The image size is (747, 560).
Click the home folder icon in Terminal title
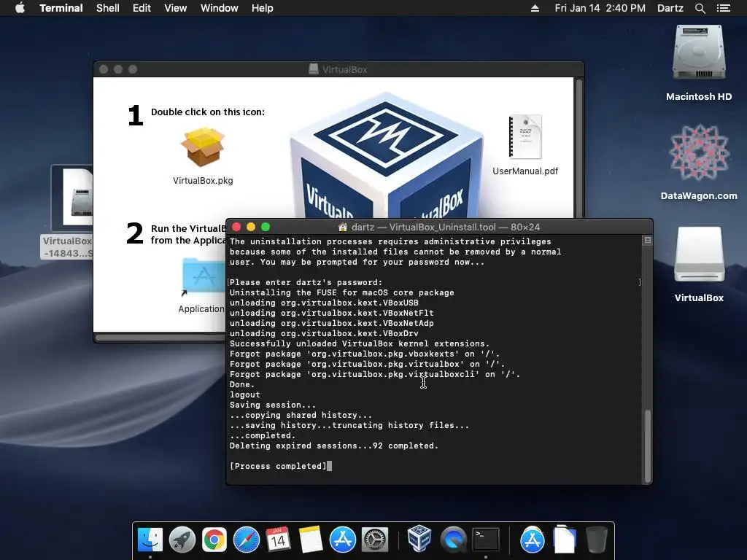point(343,227)
